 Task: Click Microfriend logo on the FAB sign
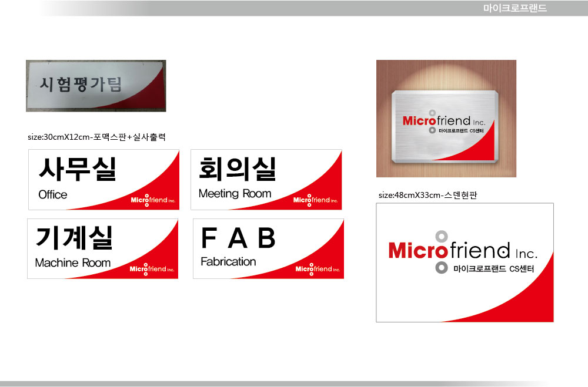318,269
